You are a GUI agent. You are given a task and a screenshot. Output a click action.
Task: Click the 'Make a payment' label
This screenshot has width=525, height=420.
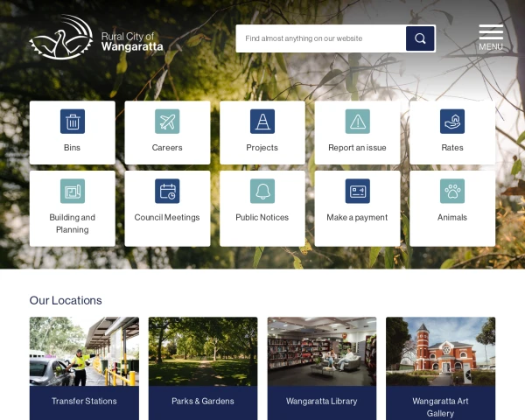pos(357,217)
